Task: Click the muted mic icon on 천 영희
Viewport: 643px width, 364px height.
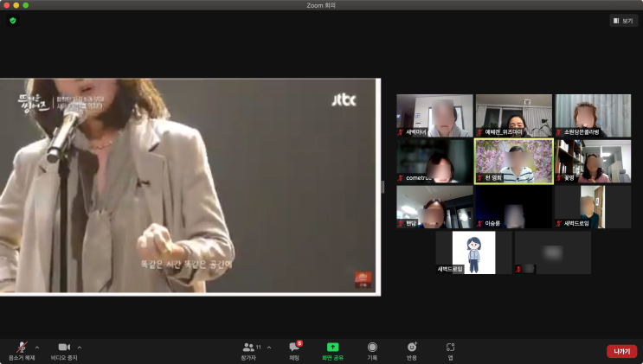Action: (479, 178)
